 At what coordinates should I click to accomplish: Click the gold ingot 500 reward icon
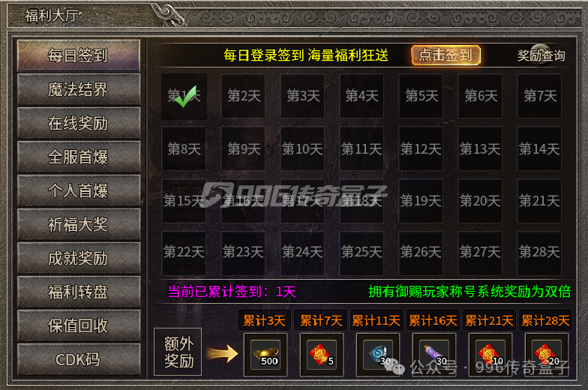(x=265, y=355)
